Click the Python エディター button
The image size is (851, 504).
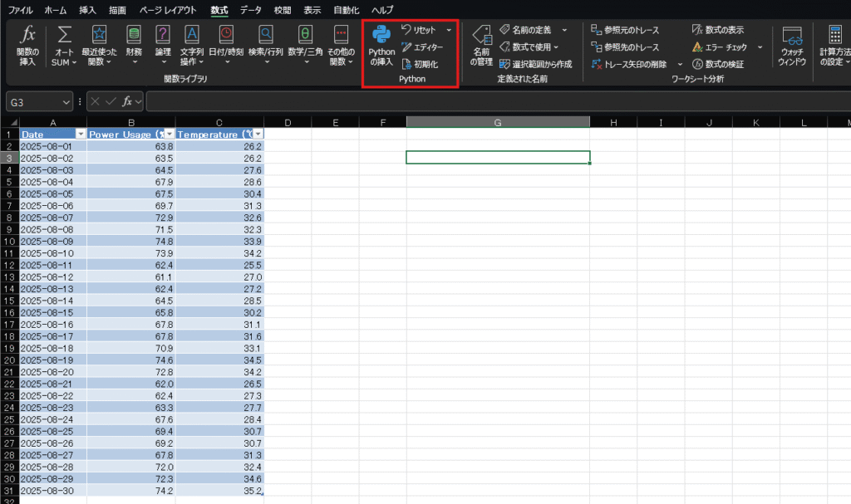coord(422,46)
